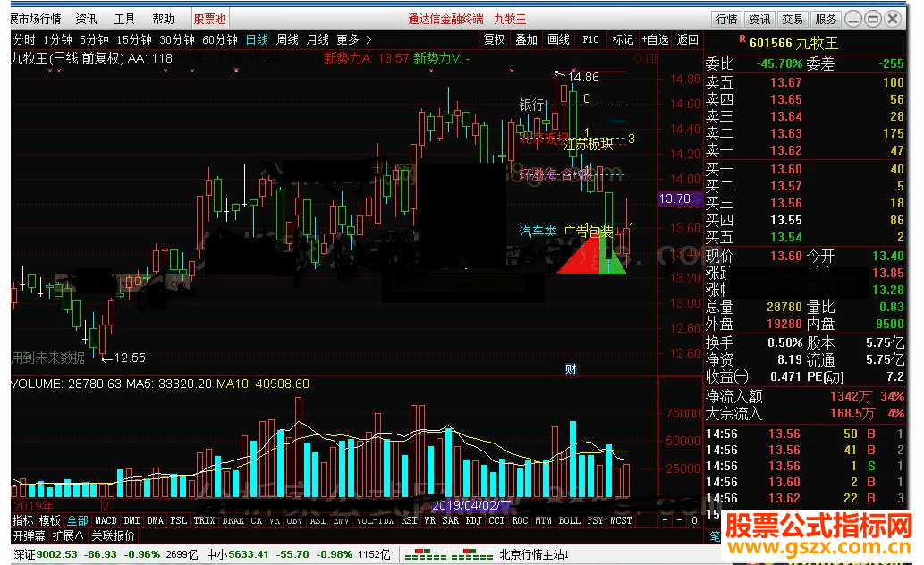The image size is (924, 565).
Task: Choose the RSI indicator
Action: pyautogui.click(x=409, y=520)
